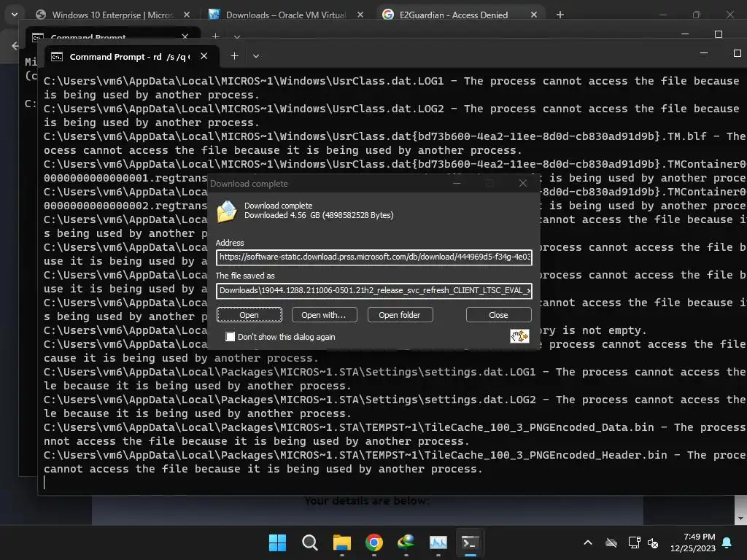Show hidden system tray icons
Image resolution: width=747 pixels, height=560 pixels.
point(588,542)
